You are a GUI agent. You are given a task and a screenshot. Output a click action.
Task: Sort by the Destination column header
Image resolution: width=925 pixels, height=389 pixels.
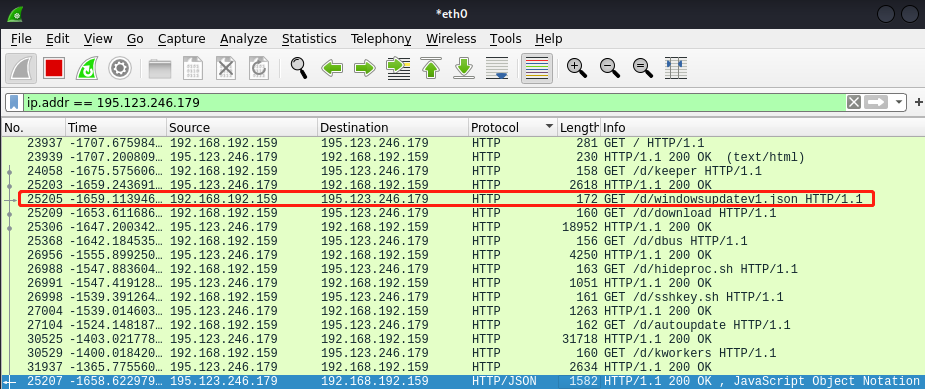393,128
